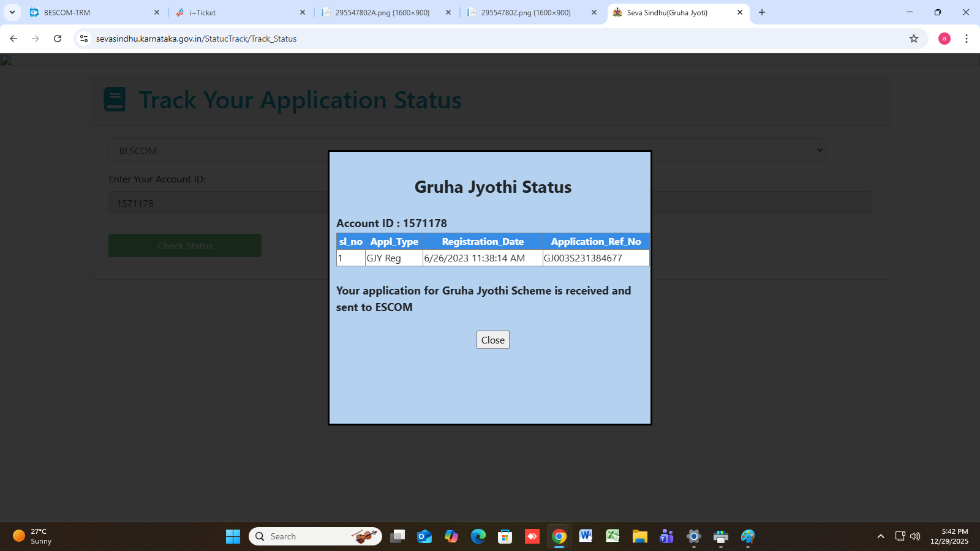
Task: Open a new browser tab
Action: 762,12
